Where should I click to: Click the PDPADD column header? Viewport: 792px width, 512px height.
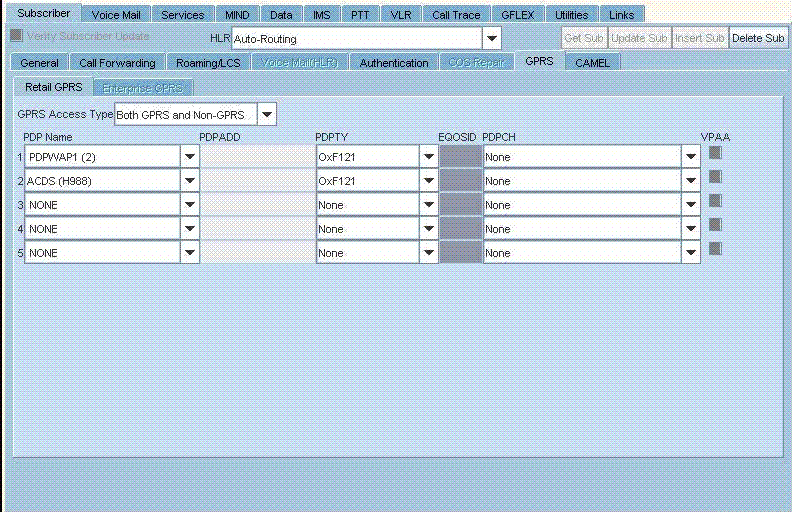pyautogui.click(x=220, y=137)
